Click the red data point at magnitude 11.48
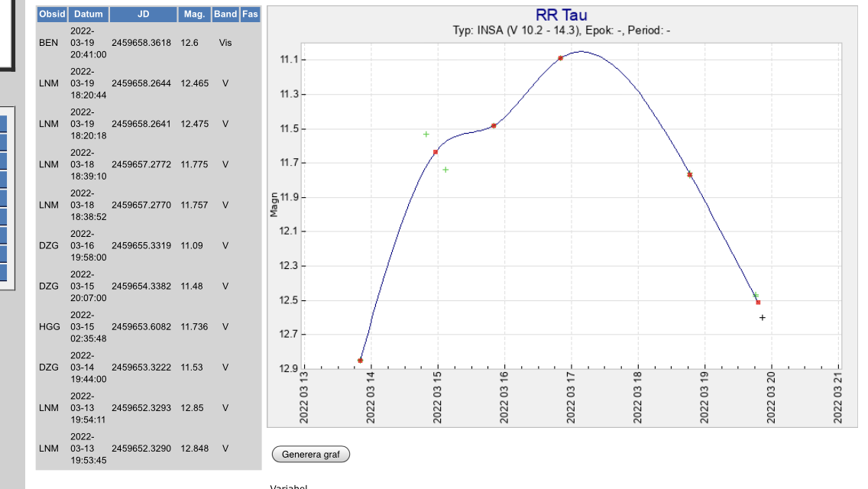Viewport: 868px width, 489px height. [494, 125]
